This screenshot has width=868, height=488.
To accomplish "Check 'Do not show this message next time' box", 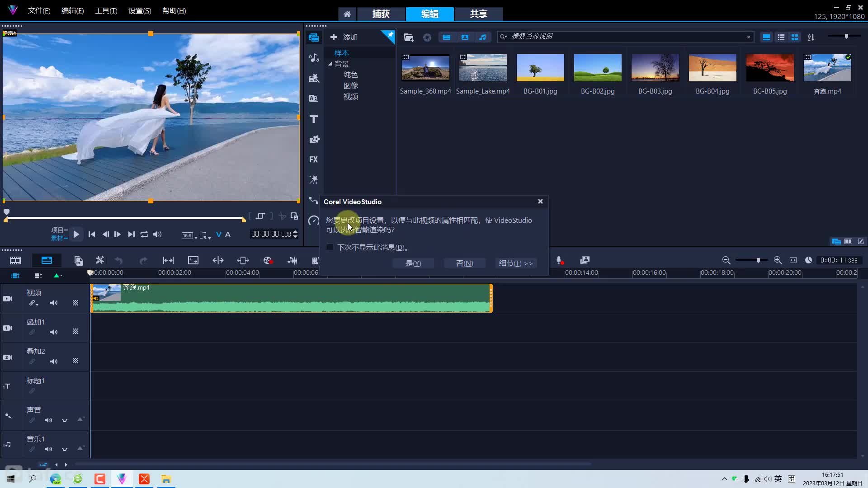I will (x=330, y=247).
